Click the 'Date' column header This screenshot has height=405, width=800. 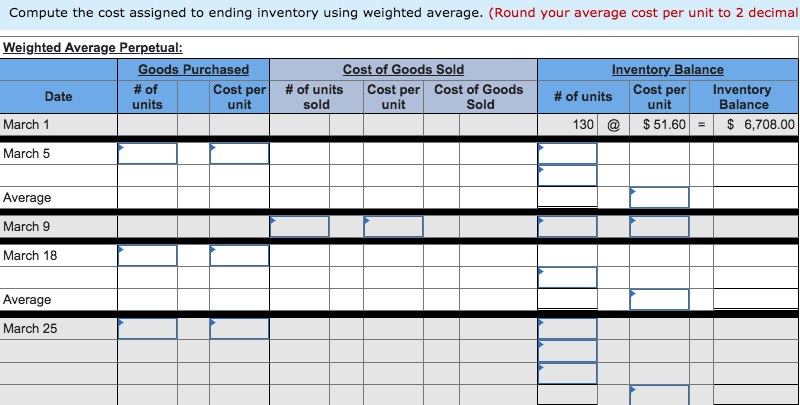[58, 96]
